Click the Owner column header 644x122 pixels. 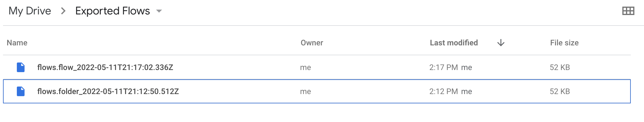tap(312, 43)
